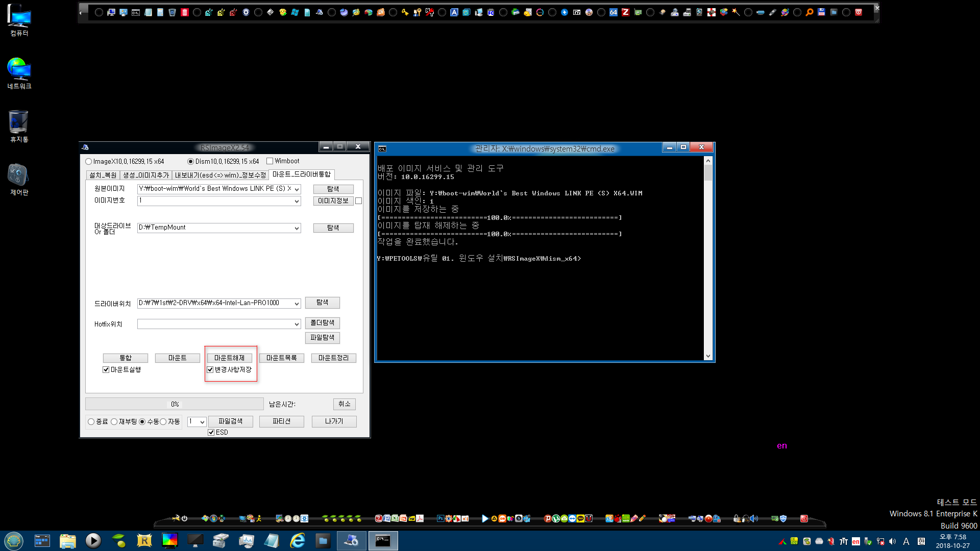Open the PDF reader icon in bottom dock
The width and height of the screenshot is (980, 551).
(420, 518)
